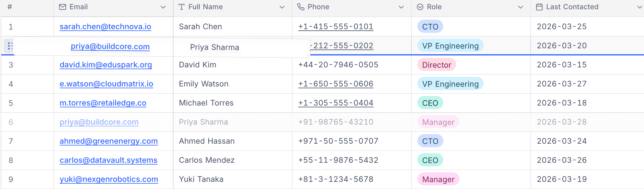Open the sarah.chen@technova.io email link

pyautogui.click(x=105, y=27)
